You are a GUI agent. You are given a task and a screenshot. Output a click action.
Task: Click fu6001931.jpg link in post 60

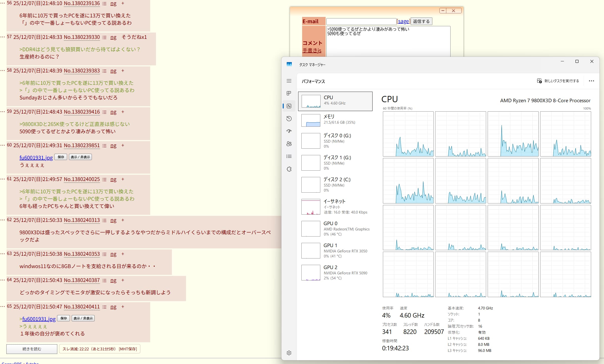pyautogui.click(x=36, y=158)
